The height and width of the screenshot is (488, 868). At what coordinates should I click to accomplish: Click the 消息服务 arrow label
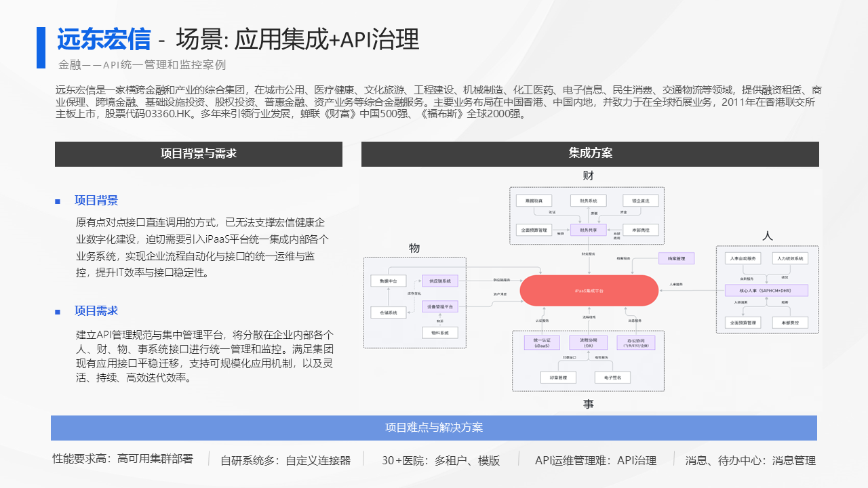click(x=635, y=320)
